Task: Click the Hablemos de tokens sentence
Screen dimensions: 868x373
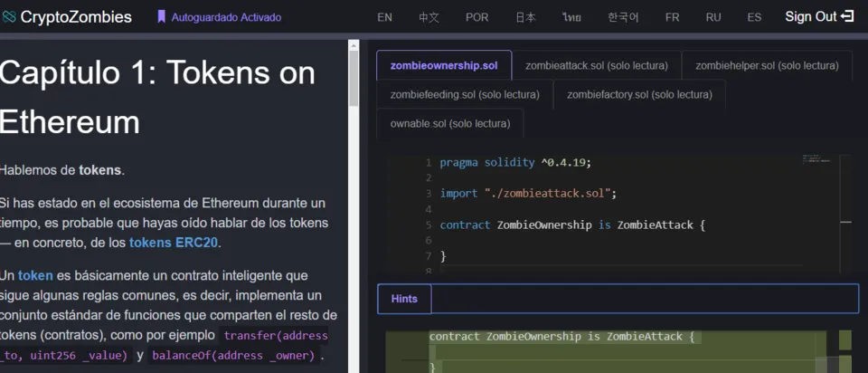Action: coord(62,169)
